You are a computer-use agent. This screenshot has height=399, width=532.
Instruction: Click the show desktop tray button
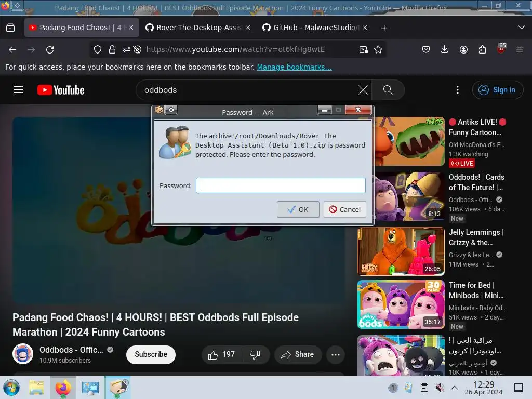pos(518,388)
